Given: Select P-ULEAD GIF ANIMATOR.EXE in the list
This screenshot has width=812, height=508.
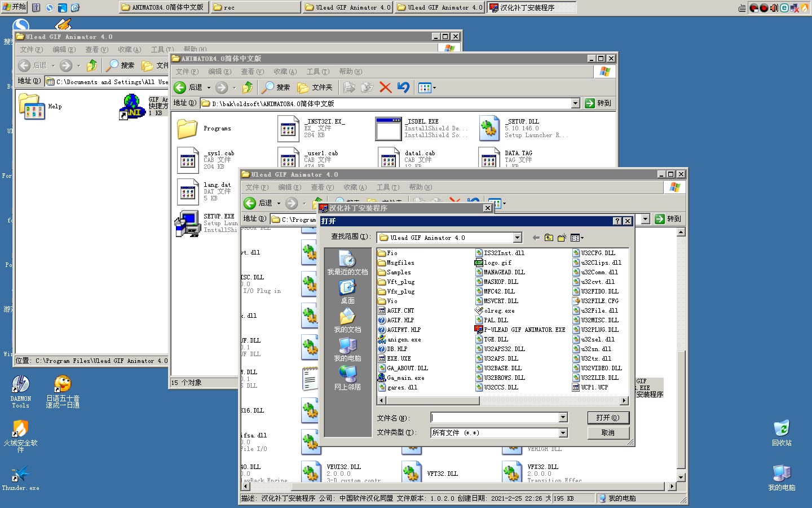Looking at the screenshot, I should point(520,330).
